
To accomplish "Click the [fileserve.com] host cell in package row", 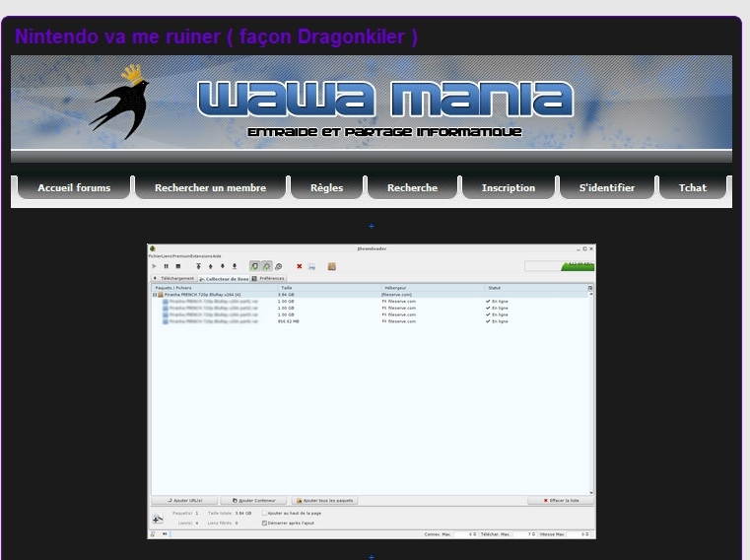I will click(x=396, y=295).
